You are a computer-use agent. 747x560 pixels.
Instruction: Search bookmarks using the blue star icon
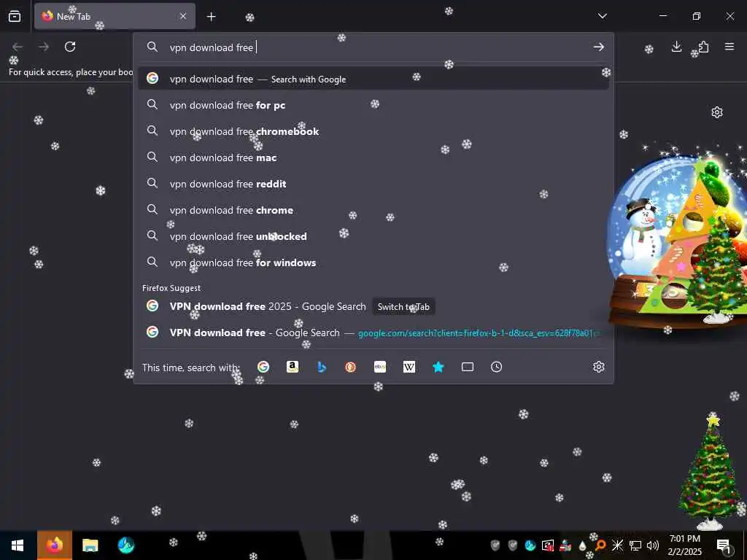[438, 367]
